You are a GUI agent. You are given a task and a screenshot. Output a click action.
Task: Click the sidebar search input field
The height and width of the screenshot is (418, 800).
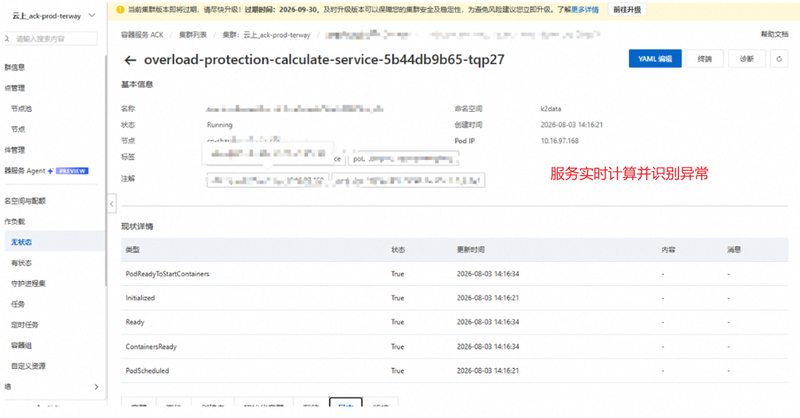click(52, 39)
